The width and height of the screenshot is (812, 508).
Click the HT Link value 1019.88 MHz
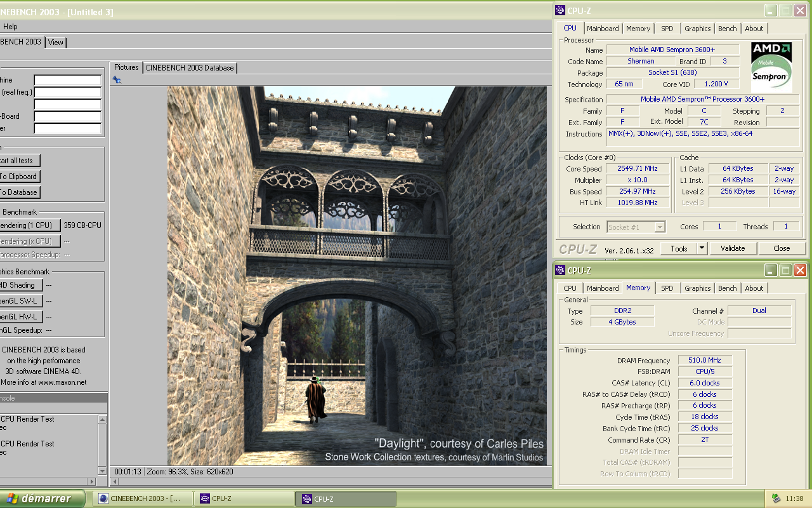click(x=637, y=203)
